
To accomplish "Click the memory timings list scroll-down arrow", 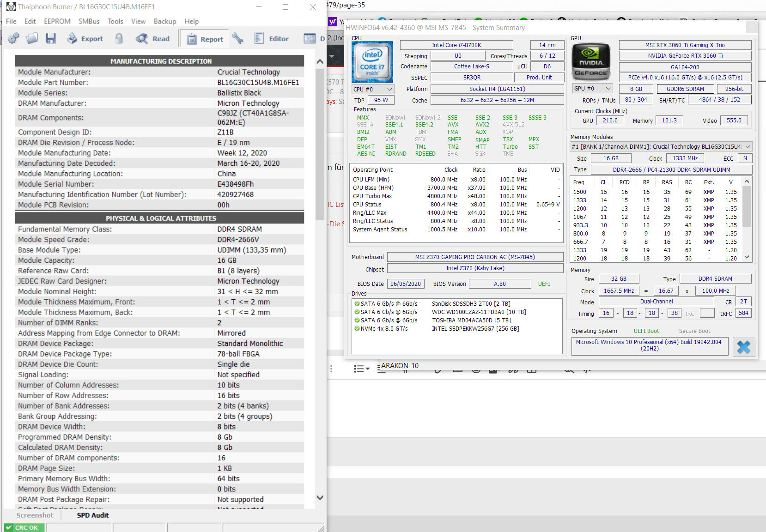I will tap(747, 257).
